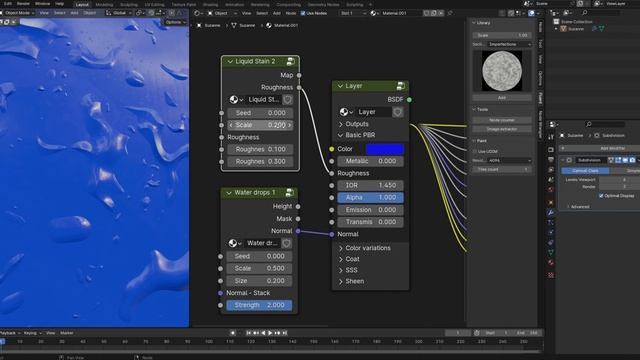Open the blue Color swatch in Layer node
640x360 pixels.
(x=385, y=149)
